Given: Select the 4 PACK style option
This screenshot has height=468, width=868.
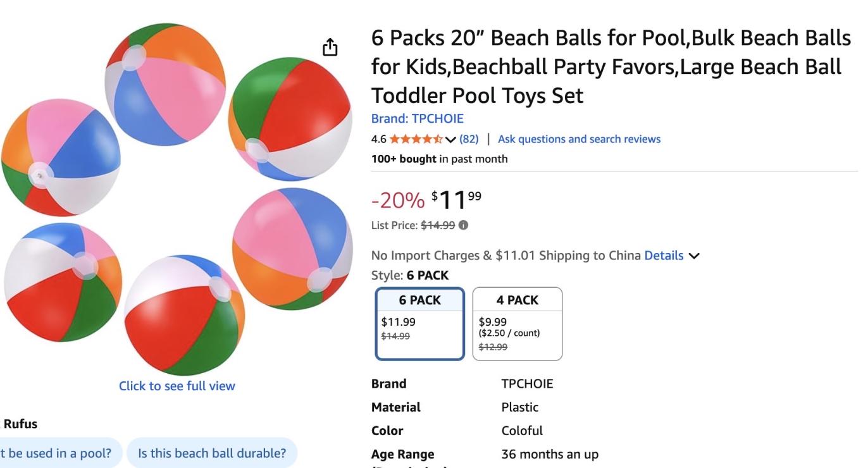Looking at the screenshot, I should pos(517,324).
